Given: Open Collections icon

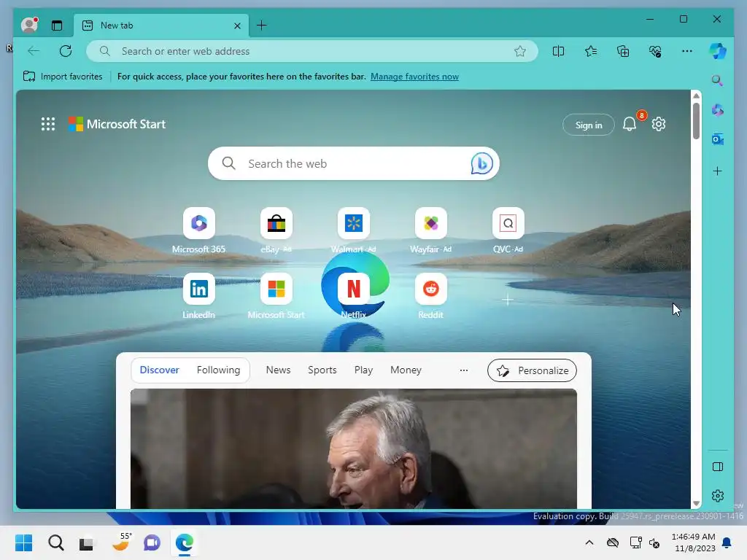Looking at the screenshot, I should coord(623,51).
